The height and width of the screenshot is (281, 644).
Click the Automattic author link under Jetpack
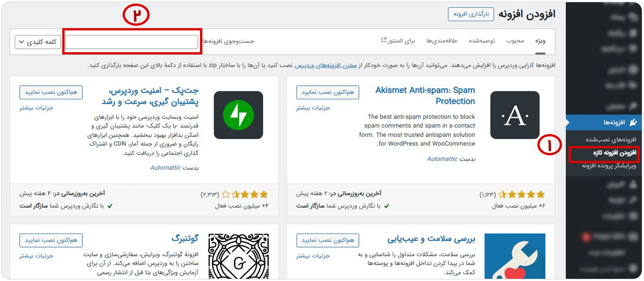click(165, 168)
